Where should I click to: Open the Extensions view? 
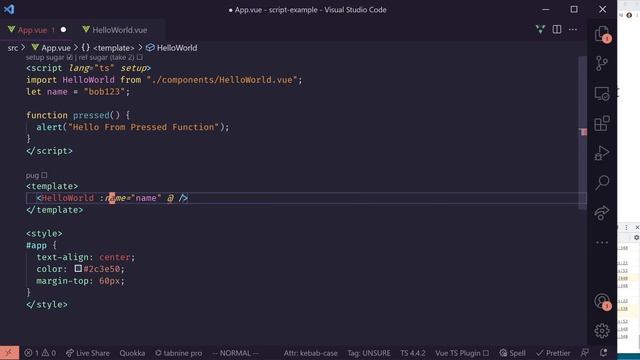pyautogui.click(x=602, y=123)
